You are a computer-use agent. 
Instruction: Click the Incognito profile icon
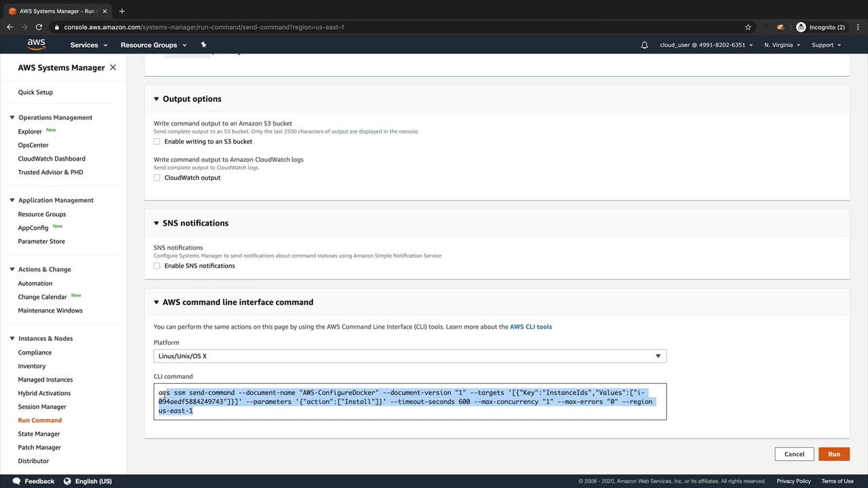[x=801, y=27]
